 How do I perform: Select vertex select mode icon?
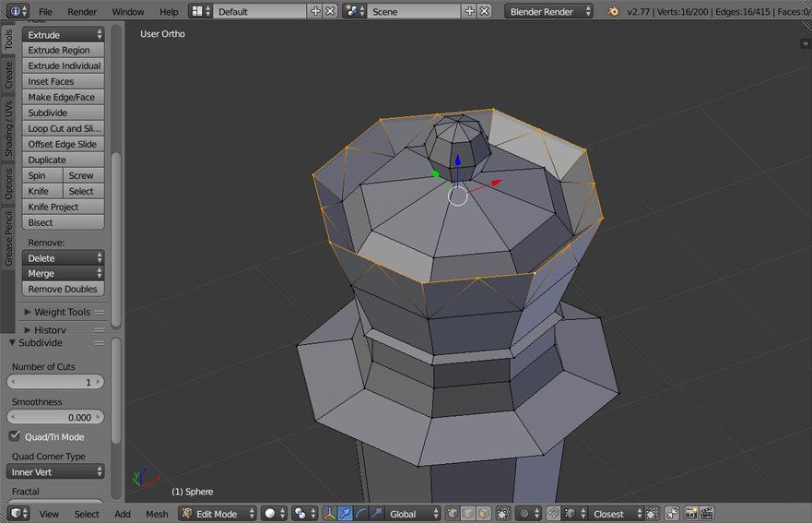(x=453, y=514)
